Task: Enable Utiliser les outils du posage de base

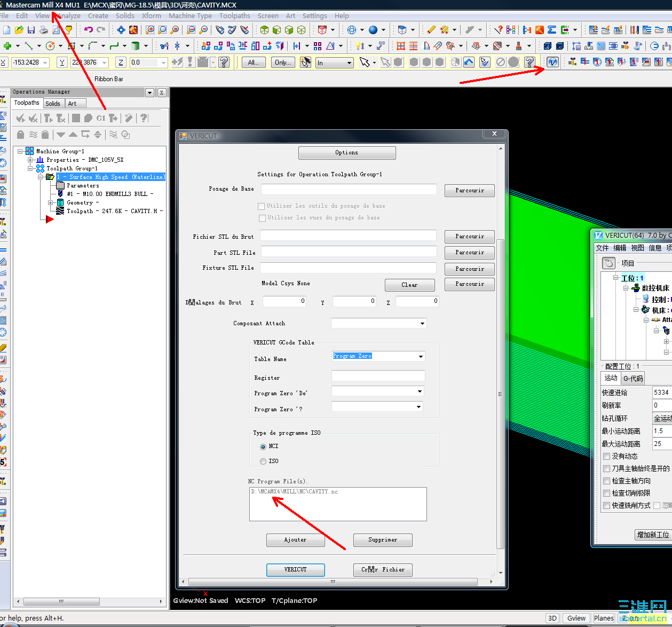Action: pos(262,206)
